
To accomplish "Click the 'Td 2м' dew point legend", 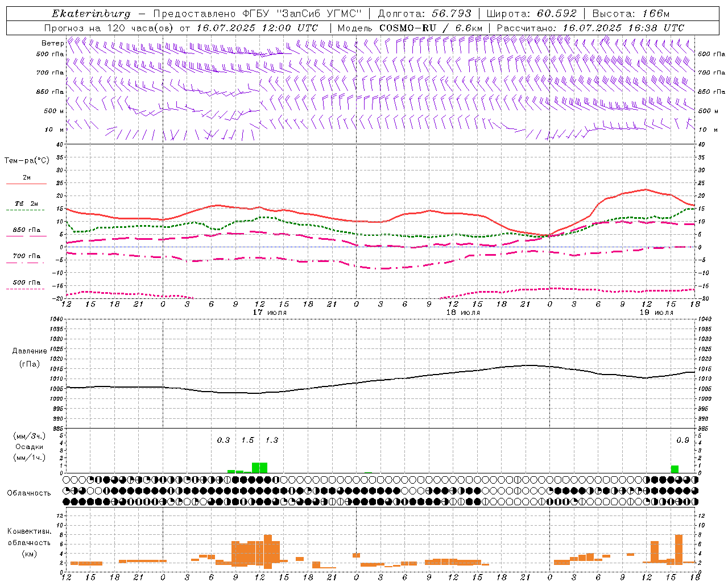I will 26,203.
